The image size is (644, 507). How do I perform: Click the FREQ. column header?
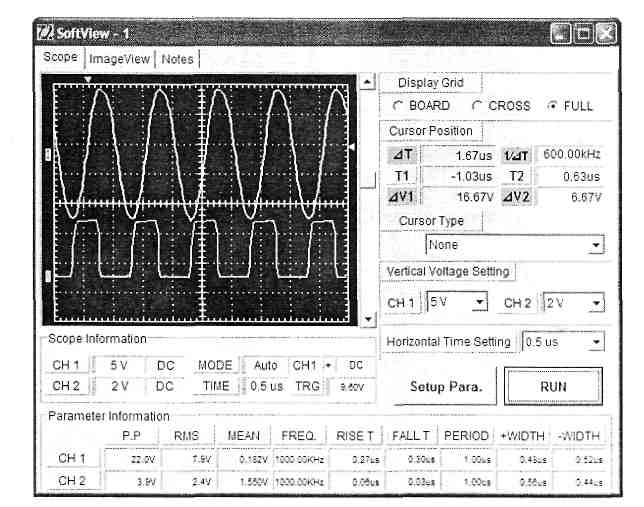pyautogui.click(x=298, y=436)
